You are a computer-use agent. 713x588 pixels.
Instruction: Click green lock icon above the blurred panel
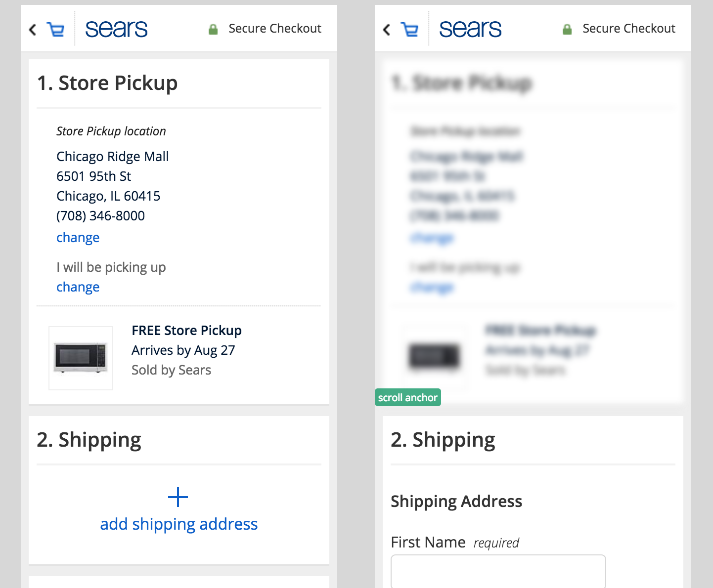(567, 29)
